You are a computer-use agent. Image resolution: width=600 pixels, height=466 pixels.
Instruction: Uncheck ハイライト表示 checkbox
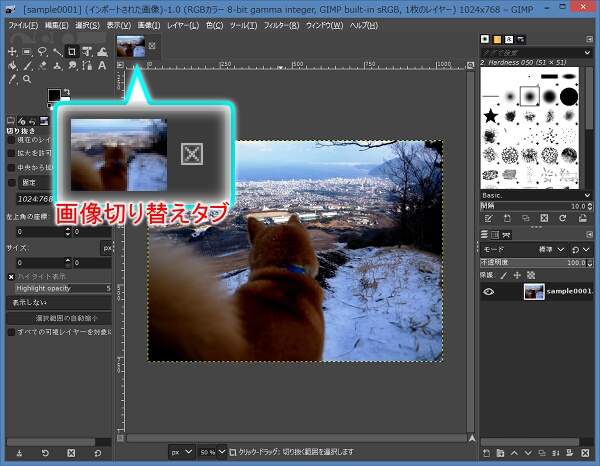pos(11,277)
